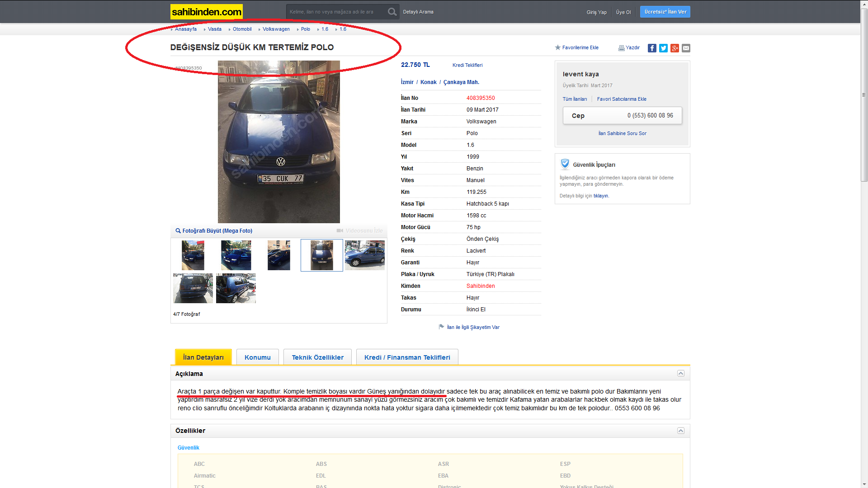
Task: Click the Güvenlik İpuçları shield icon
Action: tap(565, 164)
